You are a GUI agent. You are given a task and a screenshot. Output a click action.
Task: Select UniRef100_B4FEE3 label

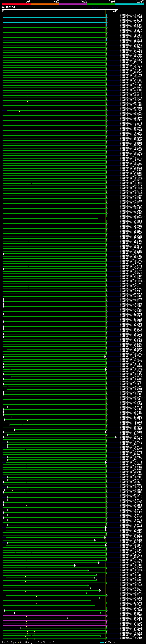[x=131, y=88]
